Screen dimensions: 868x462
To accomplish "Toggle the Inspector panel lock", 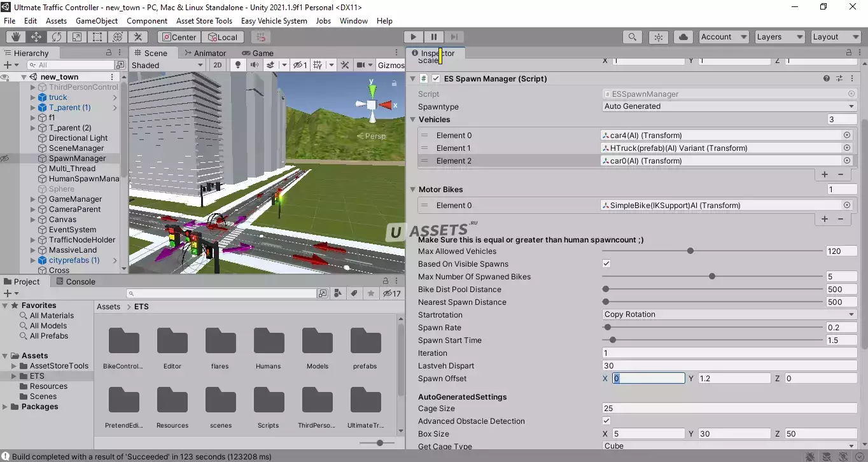I will 849,53.
